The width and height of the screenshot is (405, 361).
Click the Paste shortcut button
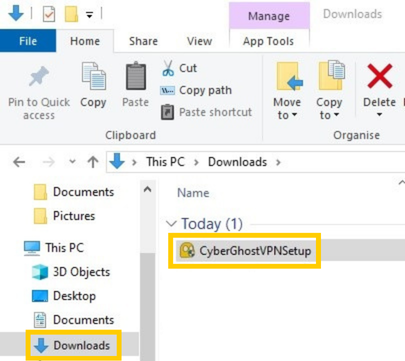coord(206,112)
